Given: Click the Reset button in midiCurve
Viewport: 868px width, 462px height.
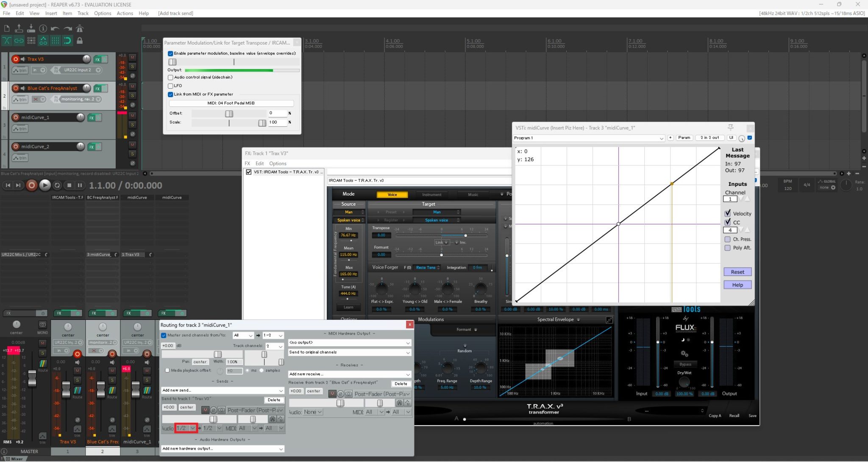Looking at the screenshot, I should [x=737, y=272].
